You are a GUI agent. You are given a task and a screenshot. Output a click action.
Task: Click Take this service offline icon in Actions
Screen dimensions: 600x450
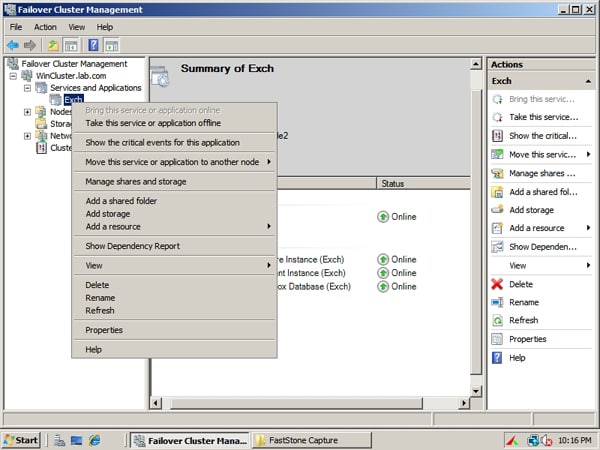coord(497,117)
